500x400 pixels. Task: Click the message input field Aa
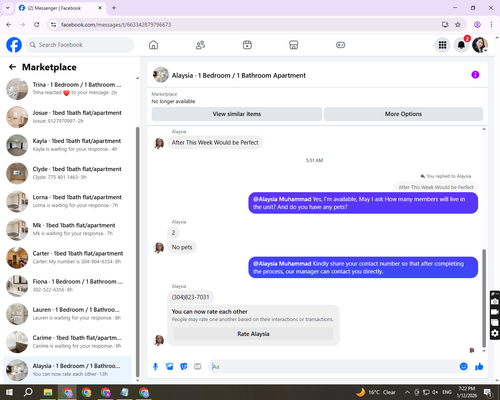point(333,367)
